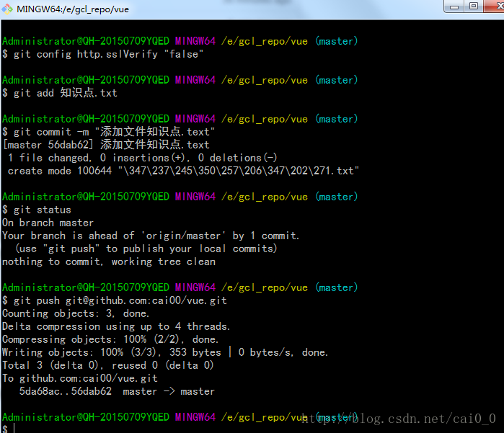Click the command git add 知识点.txt
Viewport: 504px width, 433px height.
click(x=60, y=93)
